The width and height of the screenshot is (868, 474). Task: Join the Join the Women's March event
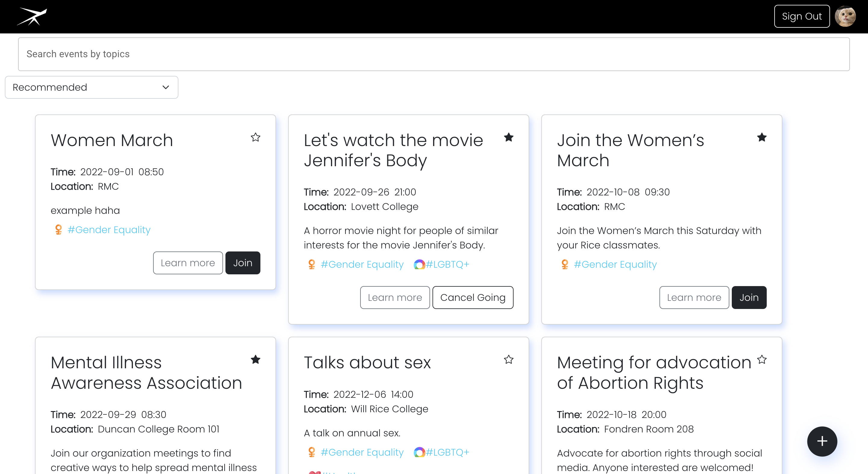(749, 298)
